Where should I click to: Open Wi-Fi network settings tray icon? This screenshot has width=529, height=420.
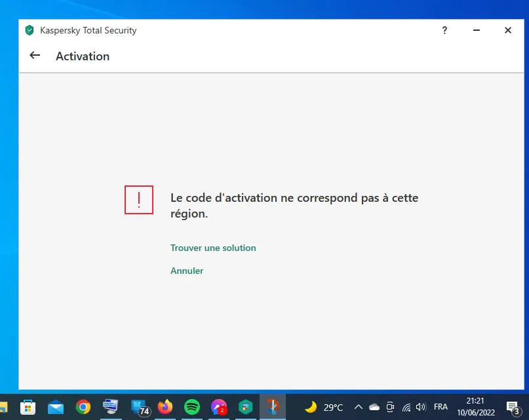pos(406,408)
